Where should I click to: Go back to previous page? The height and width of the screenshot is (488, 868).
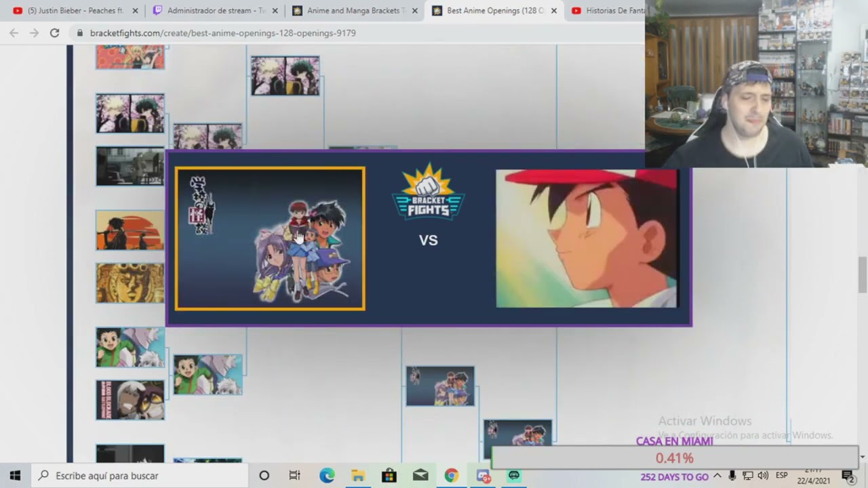tap(14, 33)
